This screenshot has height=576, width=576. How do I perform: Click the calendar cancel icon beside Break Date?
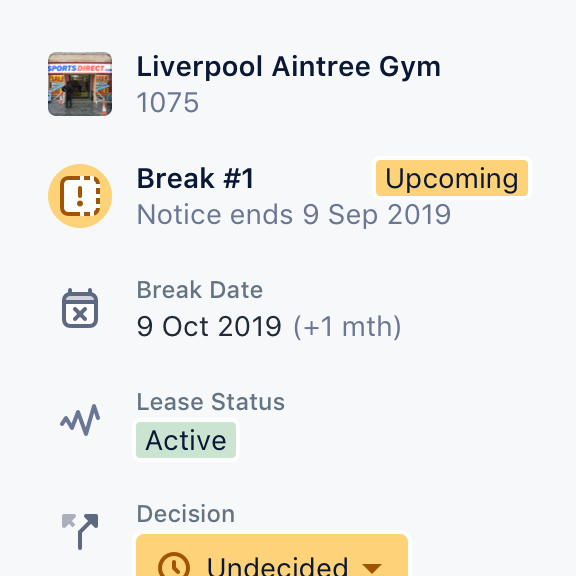[80, 308]
